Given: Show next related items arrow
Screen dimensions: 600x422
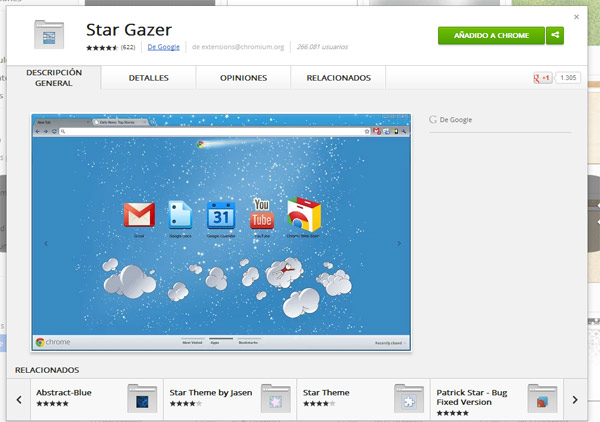Looking at the screenshot, I should click(x=575, y=400).
